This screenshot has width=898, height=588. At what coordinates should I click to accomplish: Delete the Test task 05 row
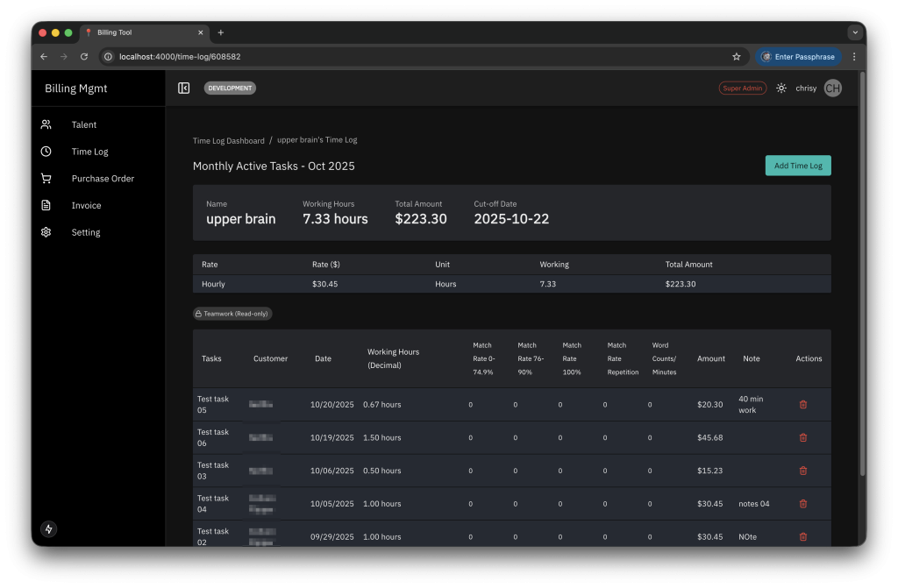coord(802,404)
